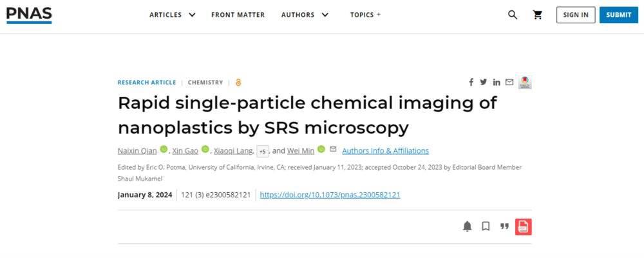
Task: Check for updates Crossmark badge
Action: tap(525, 83)
